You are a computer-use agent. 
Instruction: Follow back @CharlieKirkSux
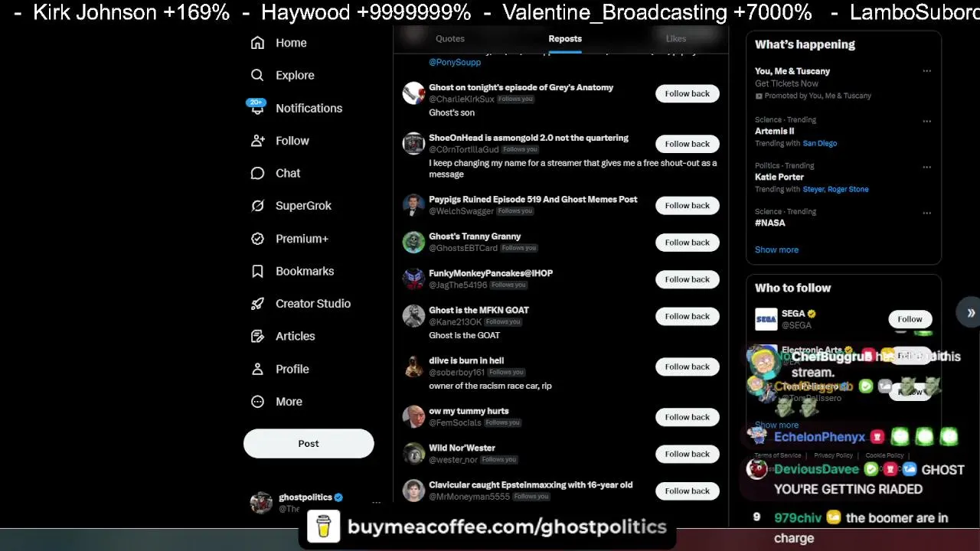point(688,93)
